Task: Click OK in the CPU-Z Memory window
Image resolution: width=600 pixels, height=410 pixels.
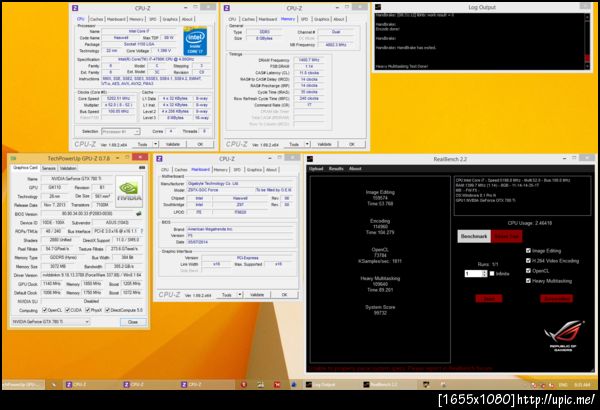Action: (x=352, y=144)
